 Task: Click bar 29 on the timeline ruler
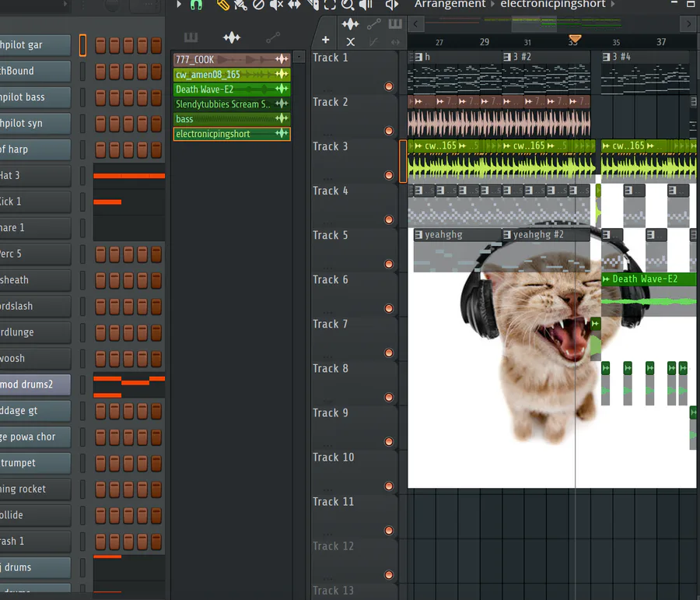pos(485,42)
